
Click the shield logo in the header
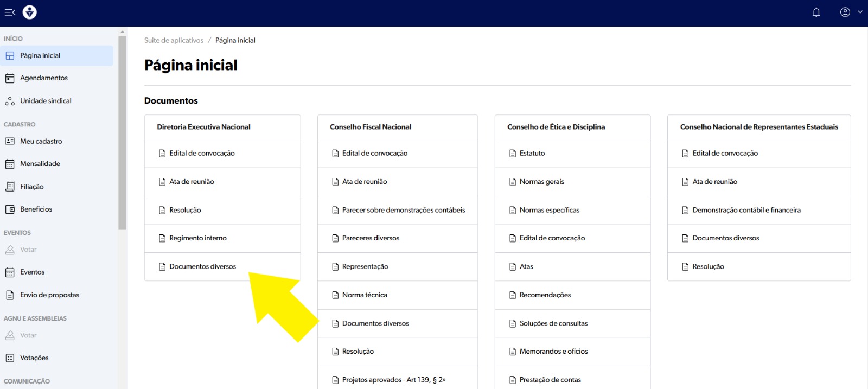point(30,12)
